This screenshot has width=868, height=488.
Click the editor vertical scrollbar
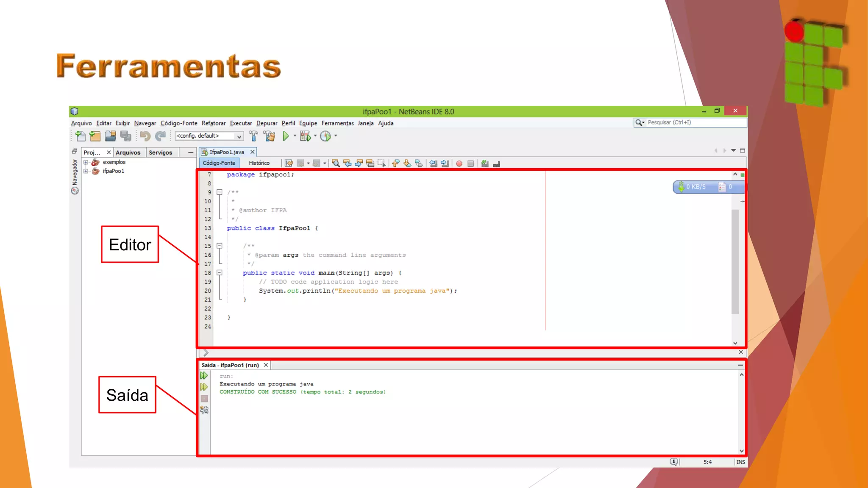pos(735,261)
